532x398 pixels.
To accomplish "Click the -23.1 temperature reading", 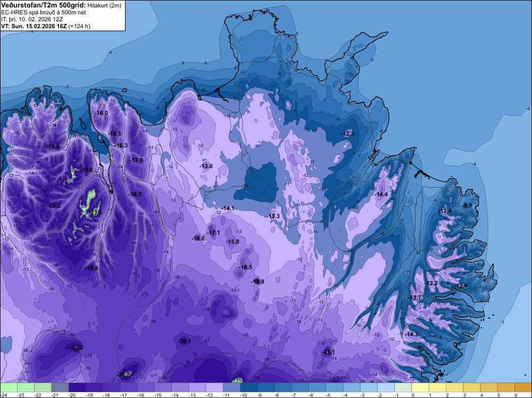I will pos(95,213).
